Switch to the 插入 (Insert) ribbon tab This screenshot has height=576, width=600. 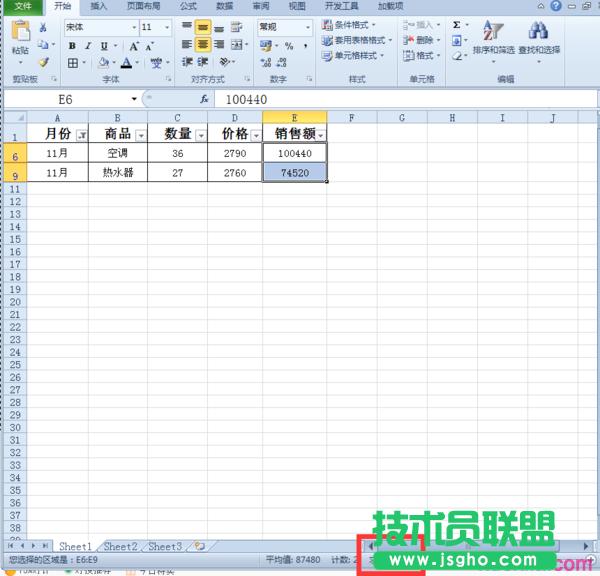[98, 6]
